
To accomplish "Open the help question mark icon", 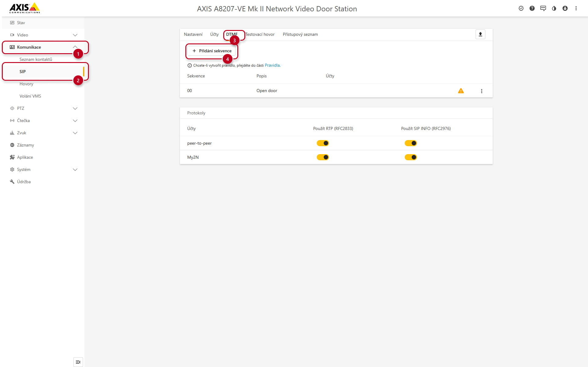I will pyautogui.click(x=532, y=9).
